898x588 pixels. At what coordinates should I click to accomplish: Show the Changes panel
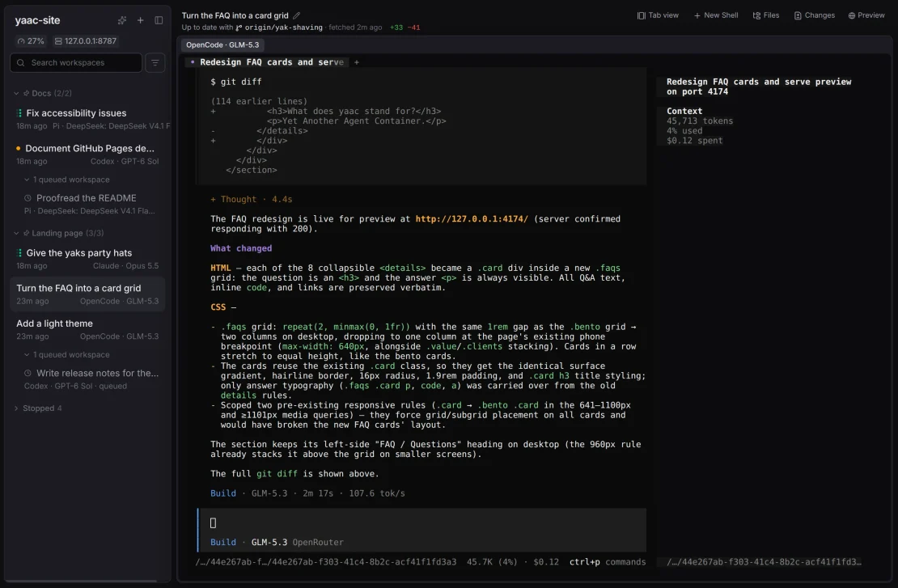pyautogui.click(x=815, y=15)
